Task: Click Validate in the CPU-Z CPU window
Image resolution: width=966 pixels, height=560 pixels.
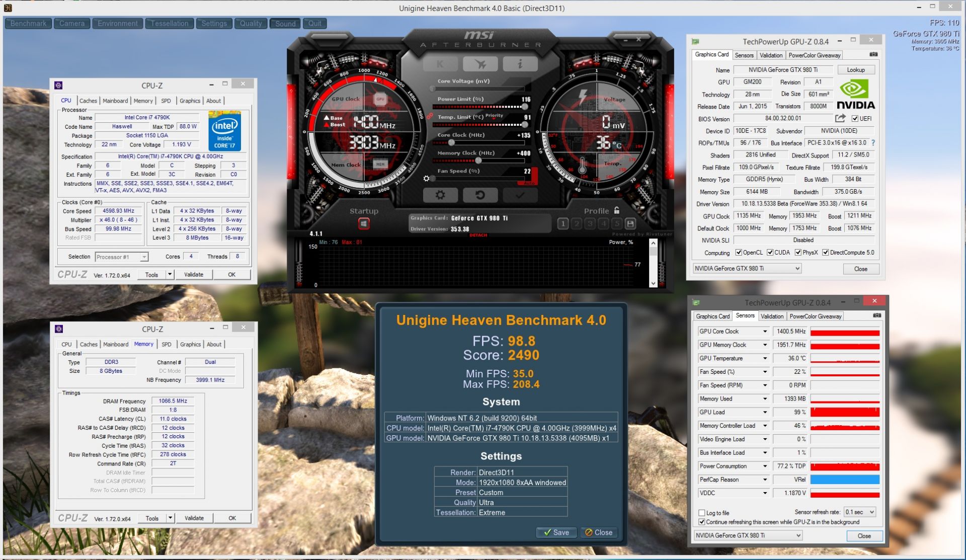Action: 194,274
